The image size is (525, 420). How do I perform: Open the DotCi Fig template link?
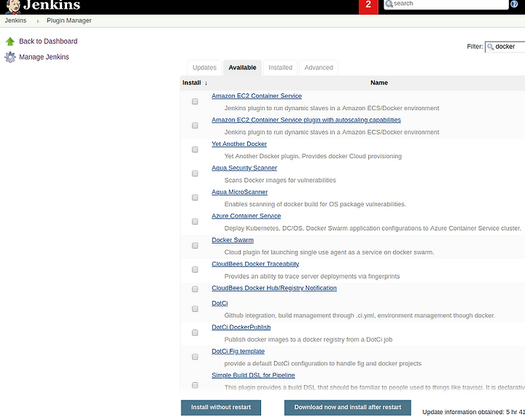coord(238,351)
